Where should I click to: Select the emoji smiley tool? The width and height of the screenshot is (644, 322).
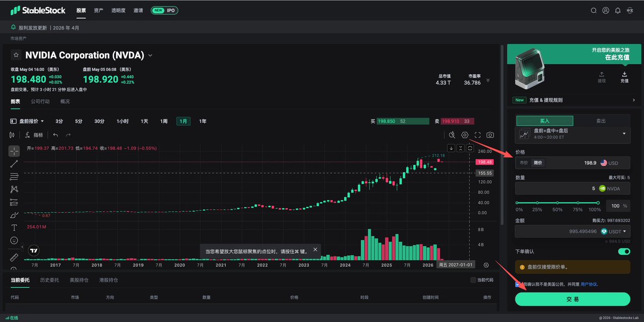[x=14, y=240]
